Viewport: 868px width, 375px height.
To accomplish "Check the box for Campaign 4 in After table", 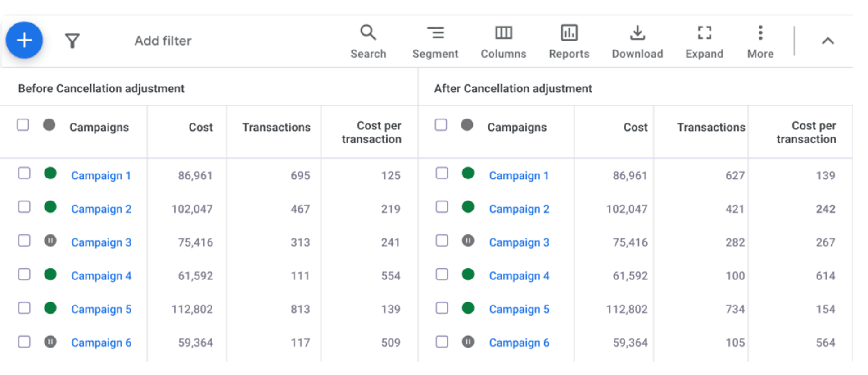I will tap(442, 274).
